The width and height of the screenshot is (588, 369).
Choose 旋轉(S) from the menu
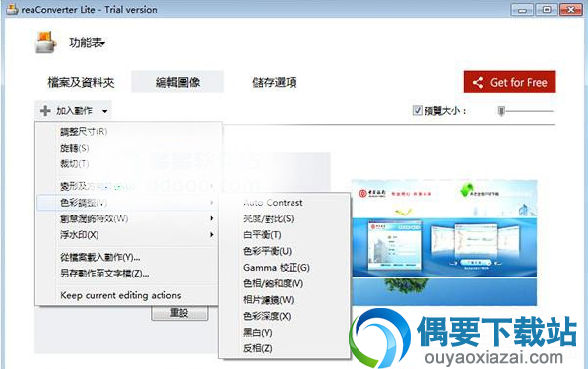127,148
